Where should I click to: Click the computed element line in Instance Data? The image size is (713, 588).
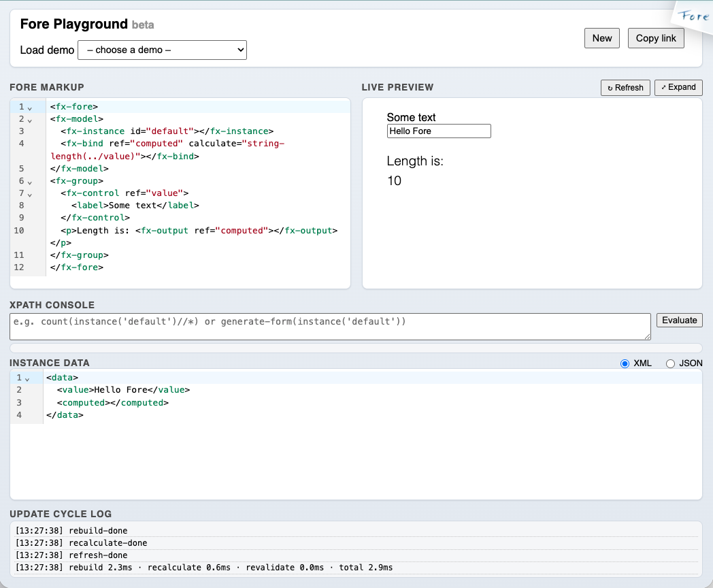113,402
